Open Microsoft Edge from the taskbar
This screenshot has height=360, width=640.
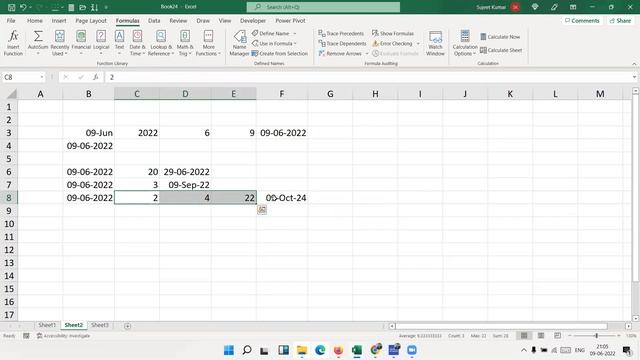point(320,350)
